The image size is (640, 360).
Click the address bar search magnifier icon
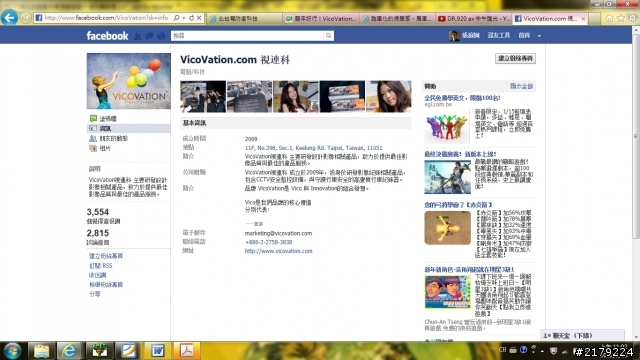click(176, 18)
